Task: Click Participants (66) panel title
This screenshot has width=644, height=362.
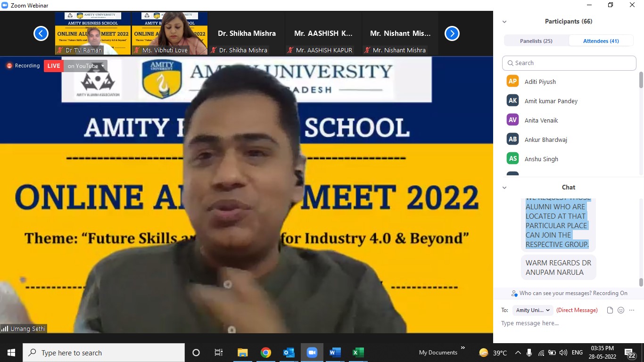Action: click(569, 21)
